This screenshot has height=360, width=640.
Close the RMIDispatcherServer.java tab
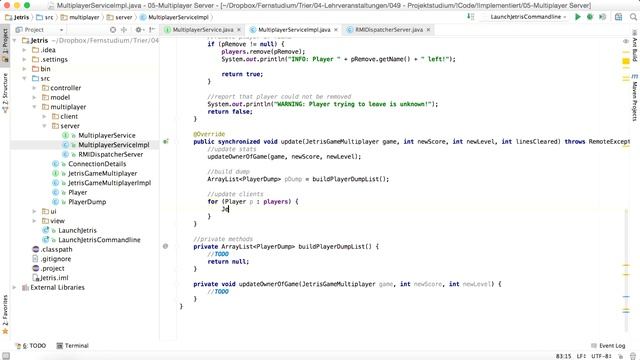(428, 30)
